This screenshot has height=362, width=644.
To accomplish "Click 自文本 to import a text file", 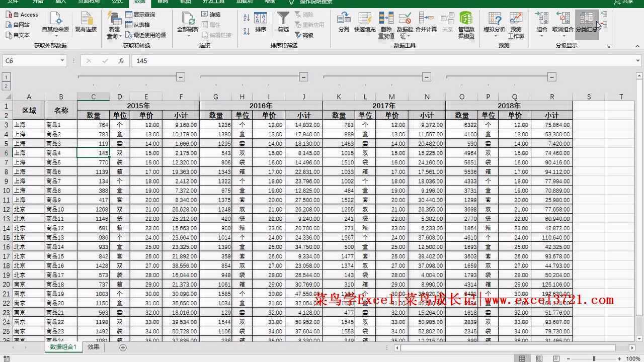I will click(18, 35).
